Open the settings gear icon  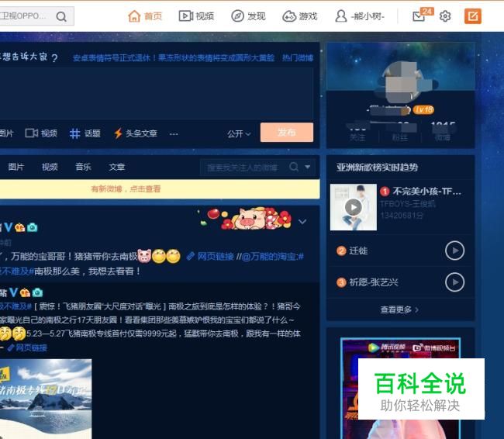(445, 16)
